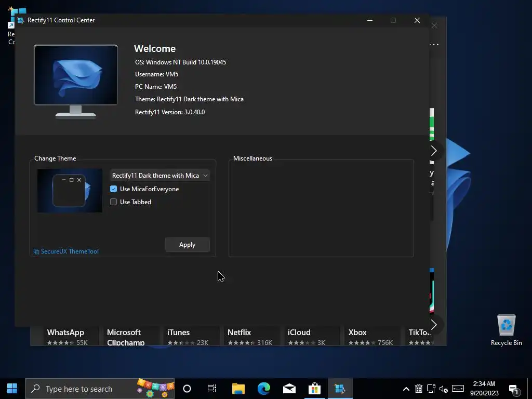Click the Rectify11 Version 3.0.40.0 text

tap(170, 112)
